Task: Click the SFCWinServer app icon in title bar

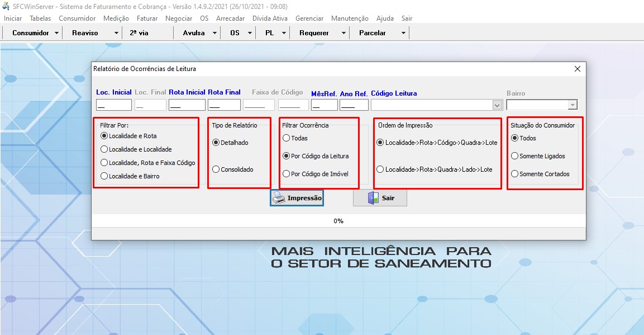Action: point(7,7)
